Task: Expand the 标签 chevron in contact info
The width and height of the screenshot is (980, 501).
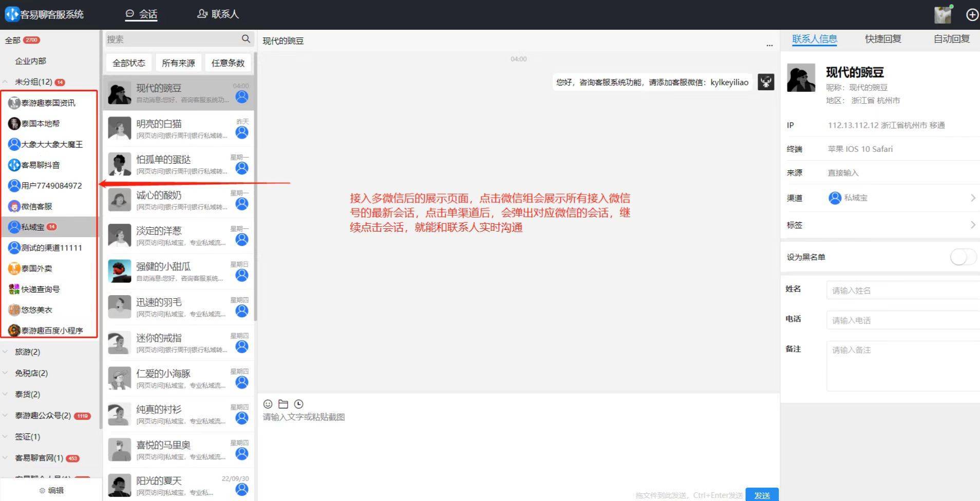Action: (973, 224)
